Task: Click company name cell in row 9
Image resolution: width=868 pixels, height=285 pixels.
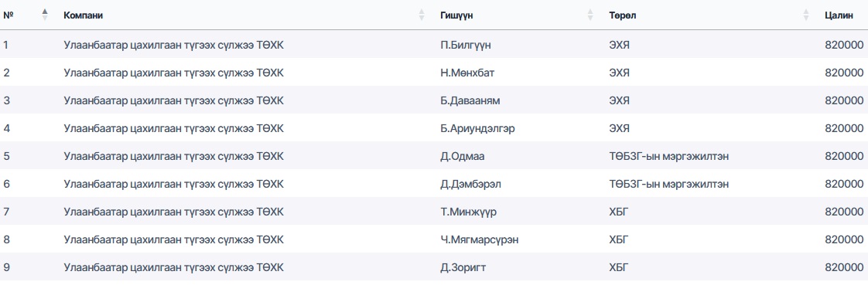Action: (173, 267)
